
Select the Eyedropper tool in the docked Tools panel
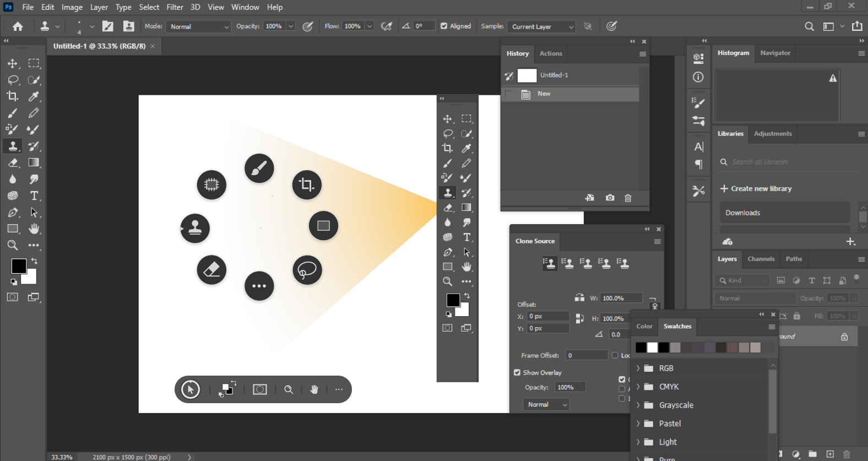tap(34, 96)
